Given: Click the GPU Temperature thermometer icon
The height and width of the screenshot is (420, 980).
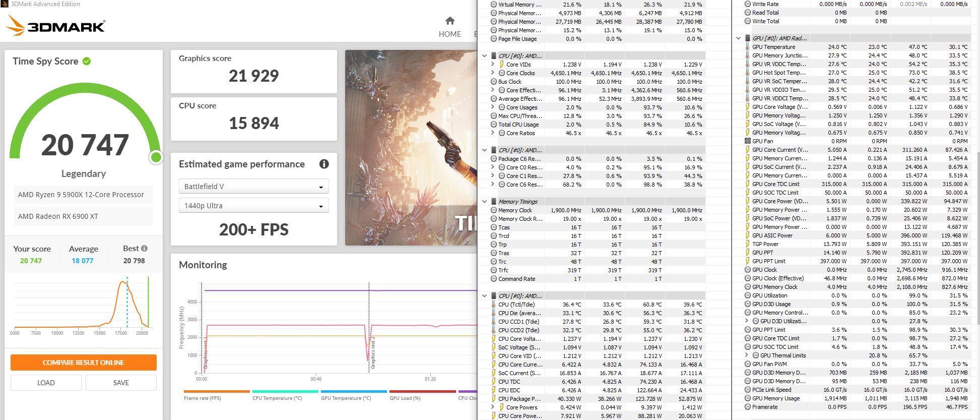Looking at the screenshot, I should 747,47.
